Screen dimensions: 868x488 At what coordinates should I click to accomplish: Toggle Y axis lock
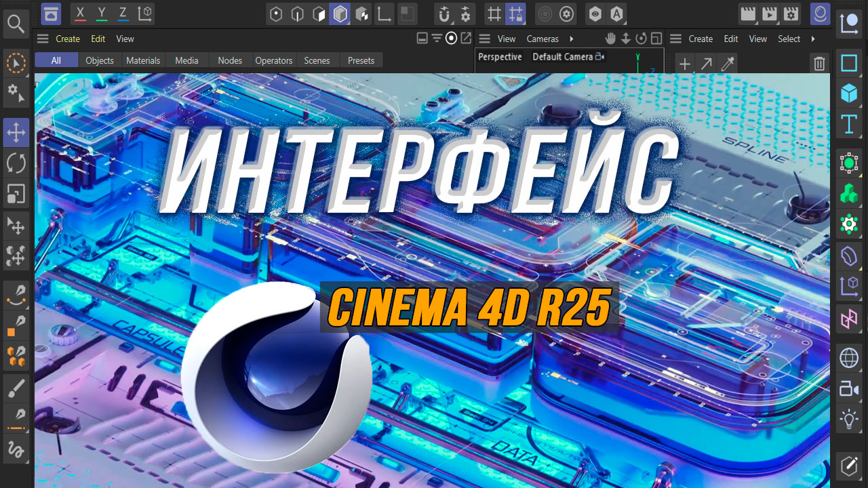(x=102, y=13)
